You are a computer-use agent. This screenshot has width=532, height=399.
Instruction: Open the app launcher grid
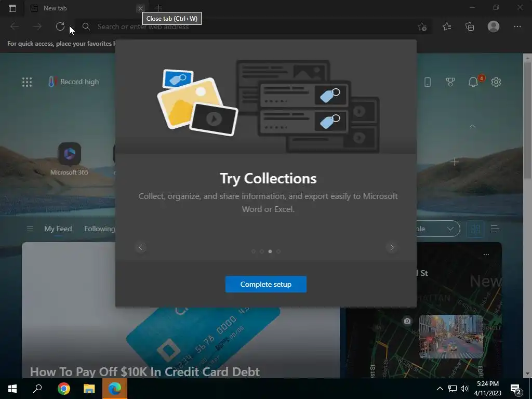[27, 82]
